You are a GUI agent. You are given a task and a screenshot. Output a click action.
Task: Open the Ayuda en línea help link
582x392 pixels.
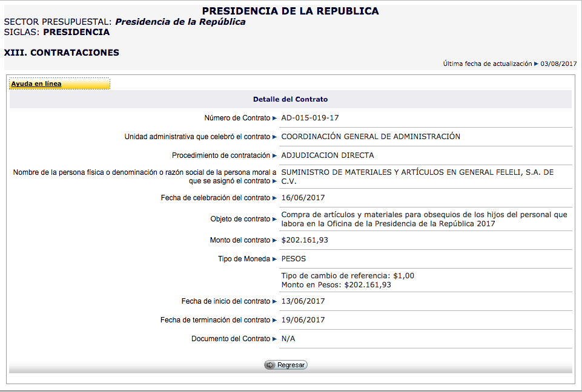(36, 84)
